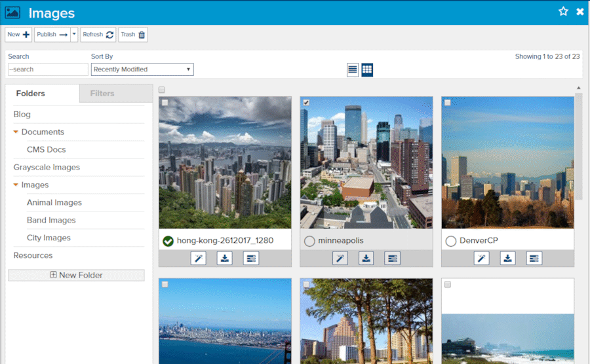Toggle status circle for minneapolis
Viewport: 590px width, 364px height.
(309, 241)
